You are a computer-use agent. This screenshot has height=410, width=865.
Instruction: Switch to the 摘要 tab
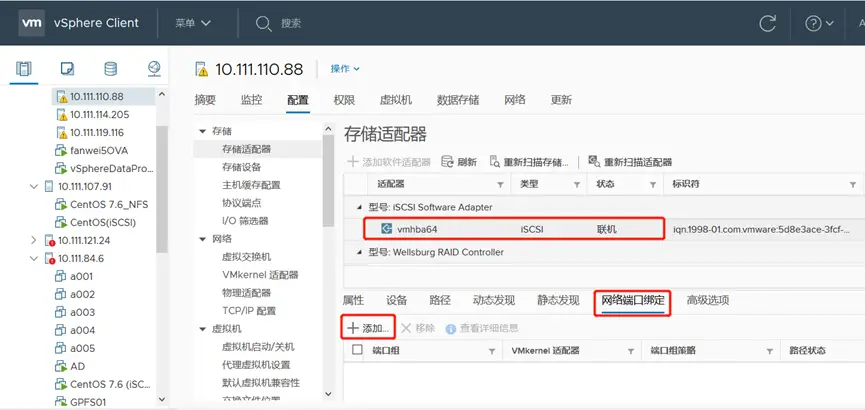coord(205,100)
